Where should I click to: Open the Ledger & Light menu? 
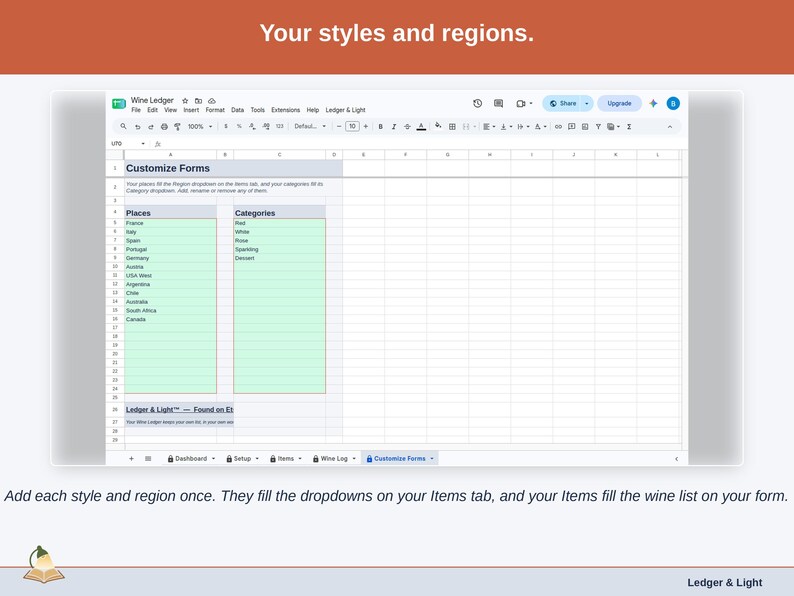345,110
